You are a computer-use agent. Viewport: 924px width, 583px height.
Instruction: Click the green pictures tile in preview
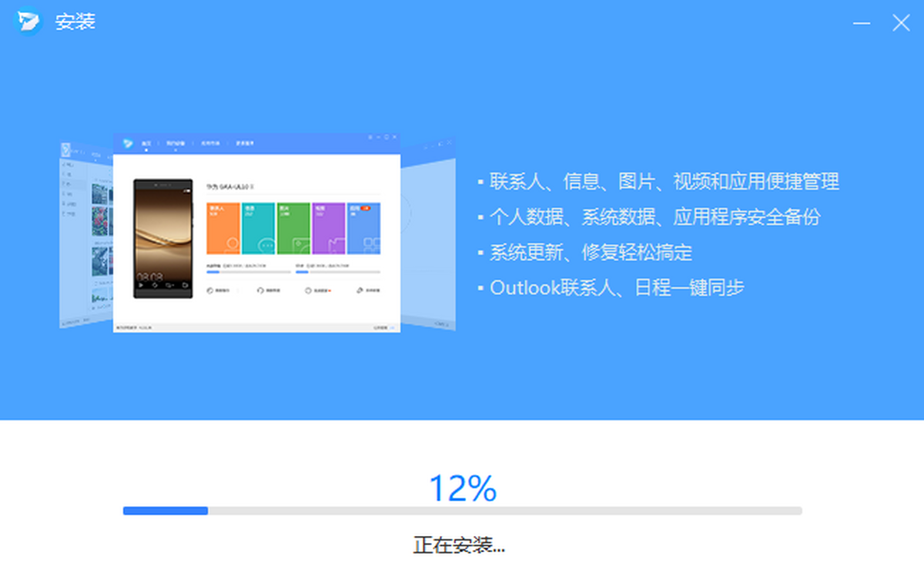pyautogui.click(x=293, y=229)
